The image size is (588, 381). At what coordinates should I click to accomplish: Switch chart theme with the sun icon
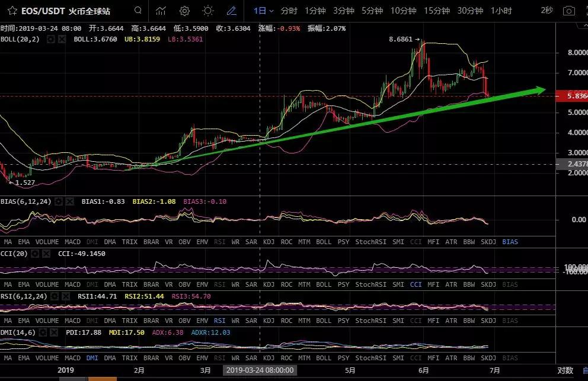pos(208,11)
